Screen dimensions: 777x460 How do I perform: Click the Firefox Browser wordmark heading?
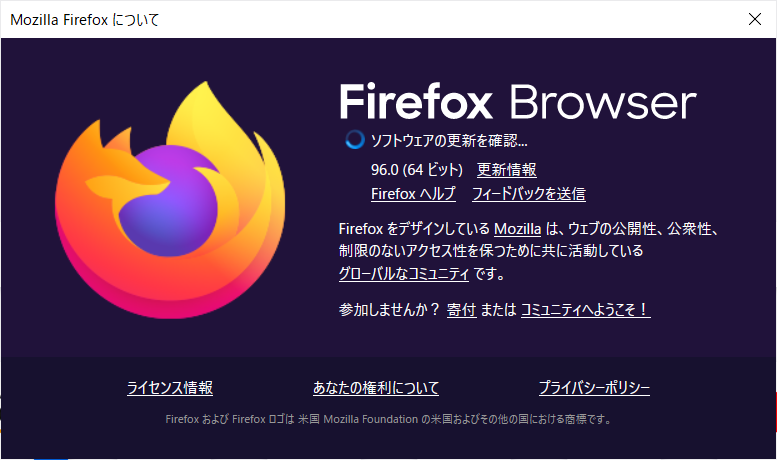click(517, 103)
